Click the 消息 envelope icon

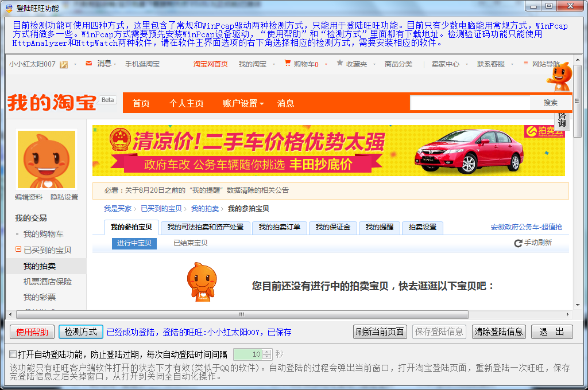coord(88,63)
